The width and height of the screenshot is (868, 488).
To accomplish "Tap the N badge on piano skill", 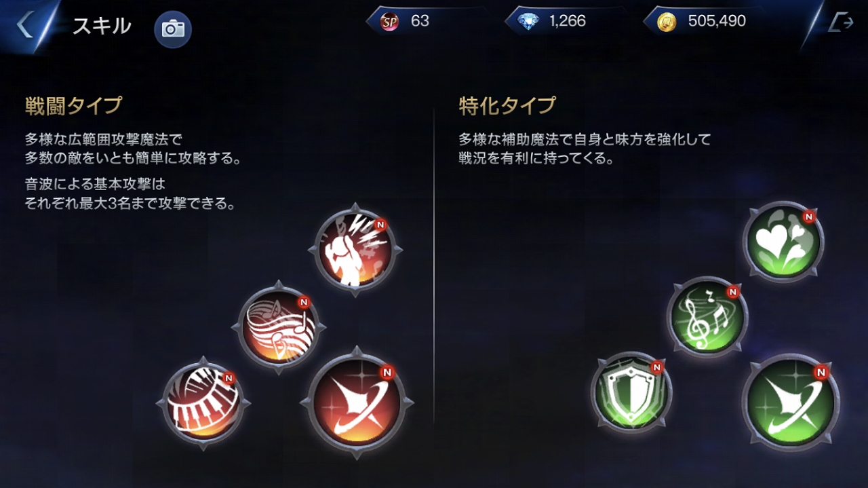I will click(229, 378).
